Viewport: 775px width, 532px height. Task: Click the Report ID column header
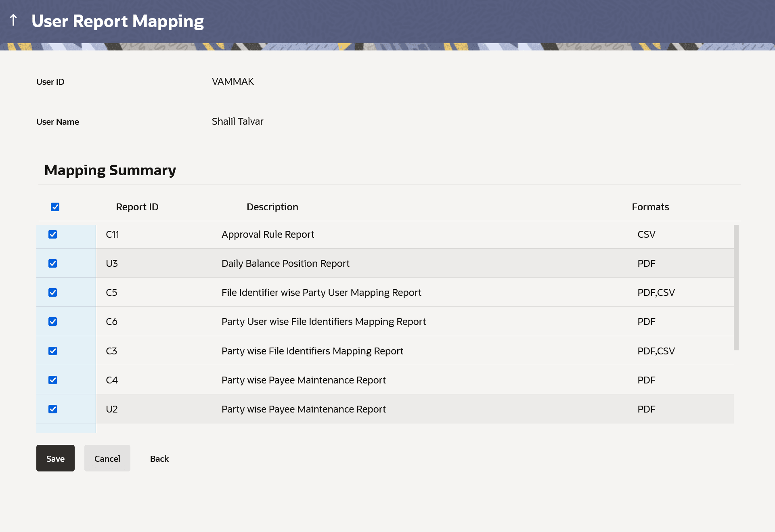[x=137, y=207]
